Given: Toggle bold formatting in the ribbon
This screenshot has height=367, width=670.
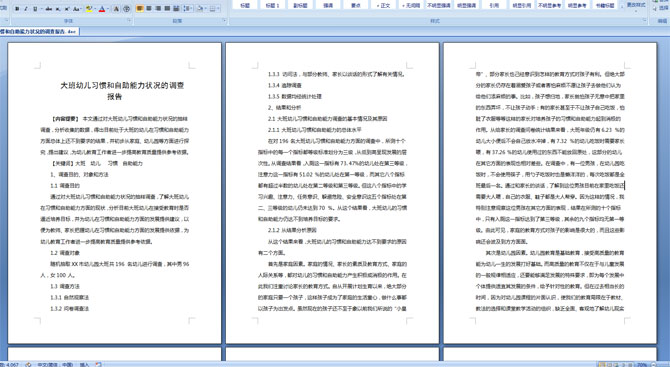Looking at the screenshot, I should [17, 9].
